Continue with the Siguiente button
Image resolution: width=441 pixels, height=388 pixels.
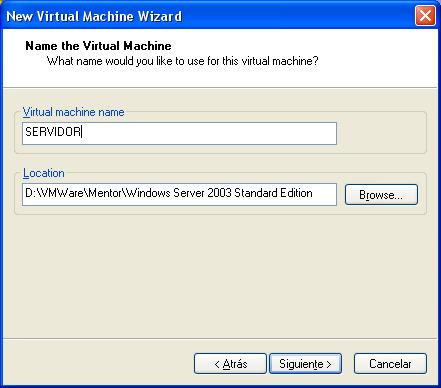tap(305, 364)
